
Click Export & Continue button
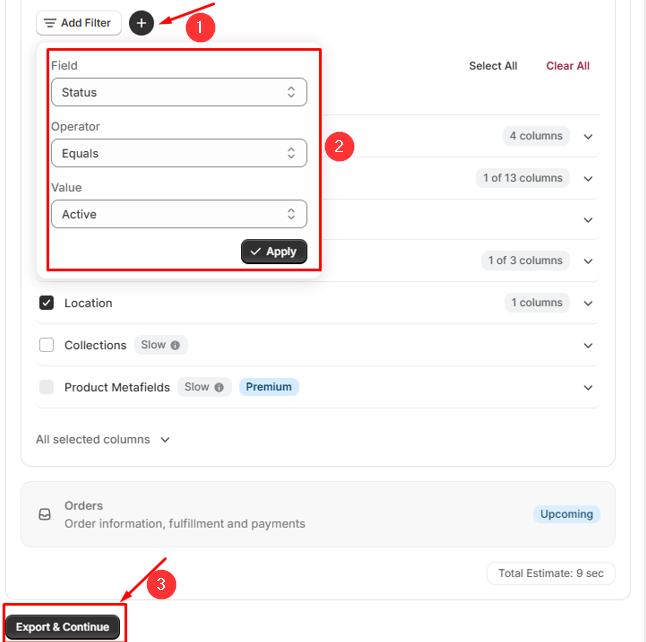pos(63,627)
